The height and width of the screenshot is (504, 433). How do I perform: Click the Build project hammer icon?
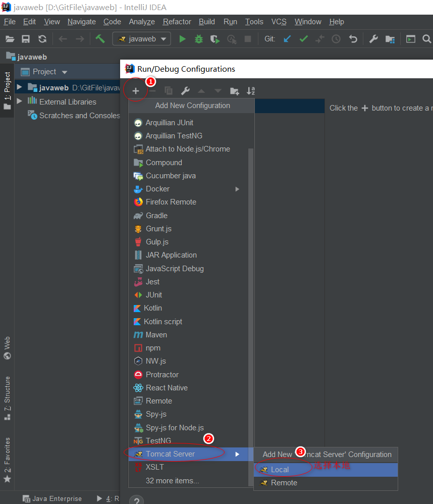click(100, 39)
